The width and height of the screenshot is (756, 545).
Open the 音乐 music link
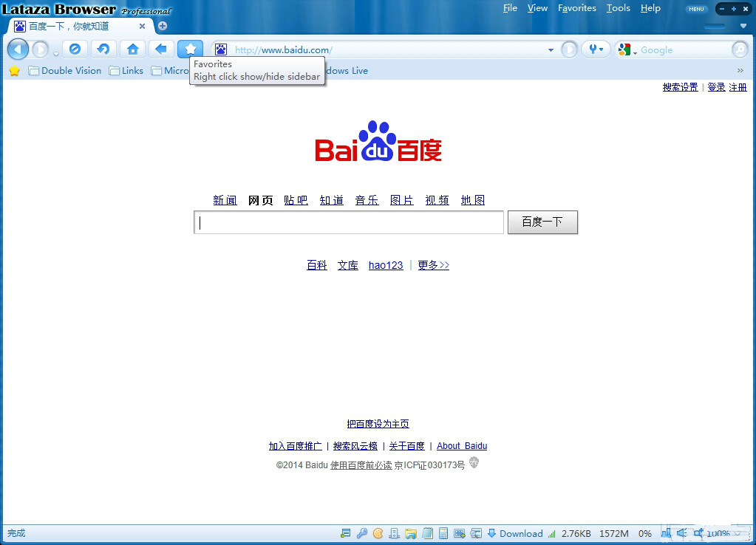point(367,200)
